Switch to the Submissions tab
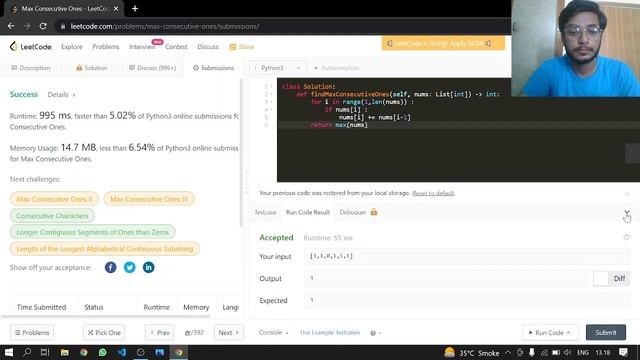Screen dimensions: 640x360 click(213, 68)
